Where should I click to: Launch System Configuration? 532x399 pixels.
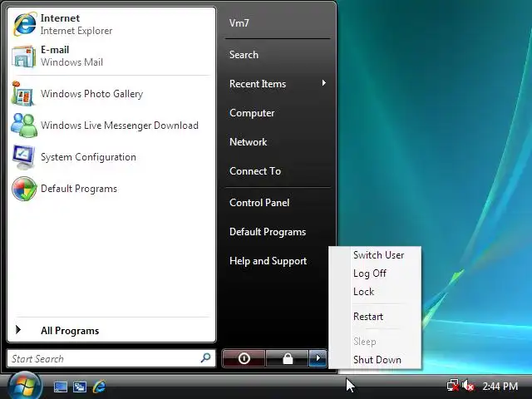(111, 157)
